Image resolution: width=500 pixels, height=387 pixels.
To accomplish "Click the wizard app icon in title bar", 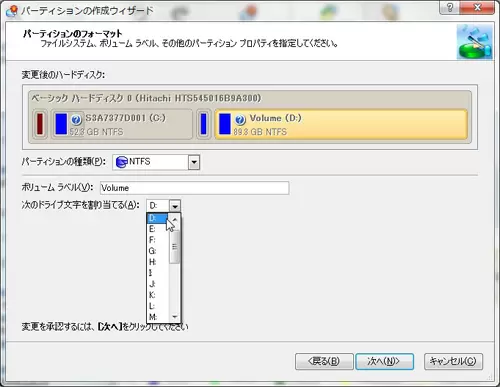I will 12,11.
